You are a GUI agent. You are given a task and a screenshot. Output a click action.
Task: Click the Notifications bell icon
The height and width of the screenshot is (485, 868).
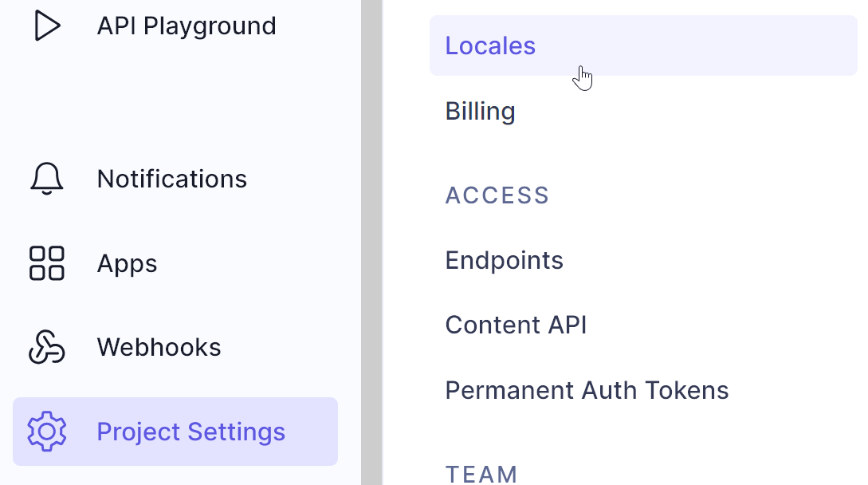point(47,179)
